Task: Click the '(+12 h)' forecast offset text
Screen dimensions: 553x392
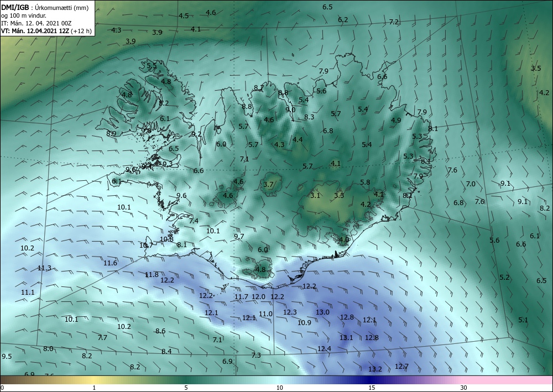Action: (81, 31)
